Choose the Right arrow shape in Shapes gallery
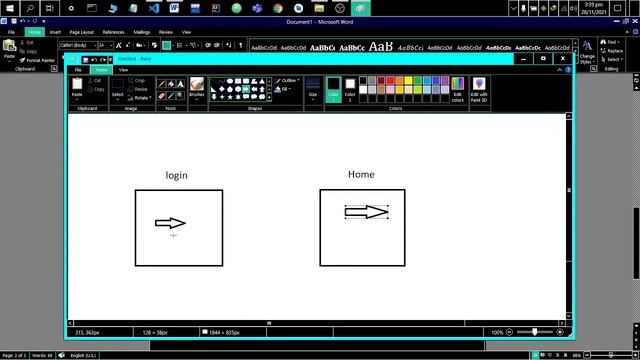 point(246,89)
